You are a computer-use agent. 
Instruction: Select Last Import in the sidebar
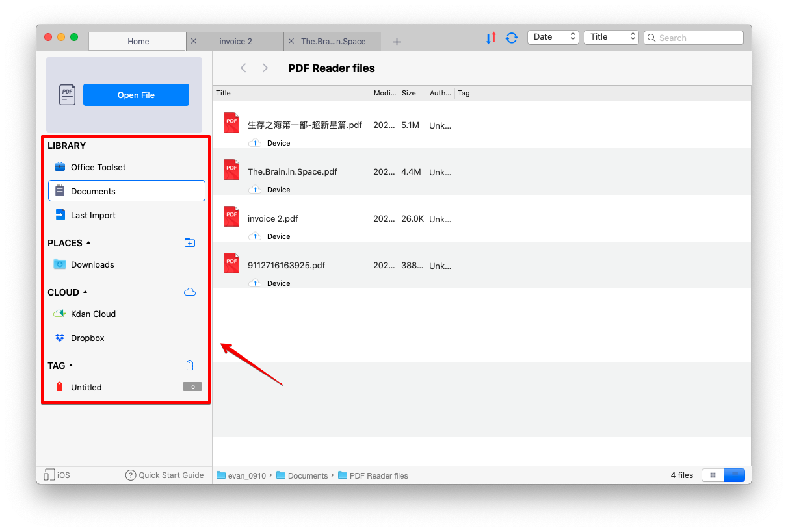(x=127, y=215)
